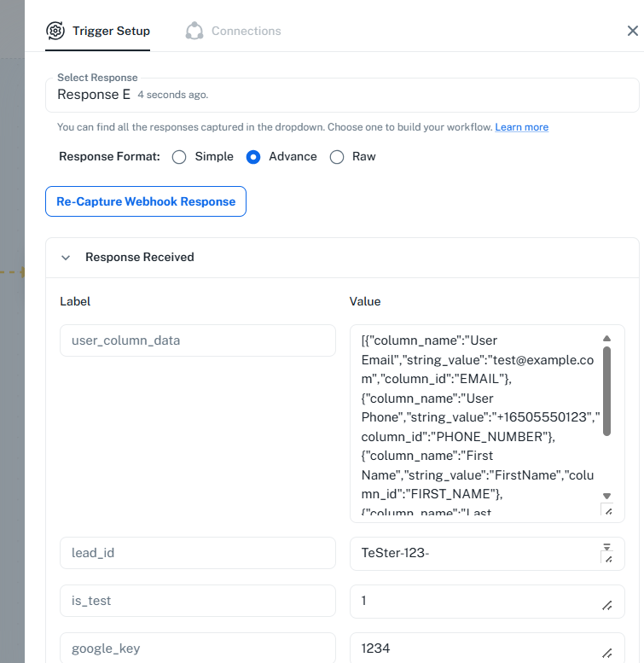Select the Raw response format

(x=337, y=157)
